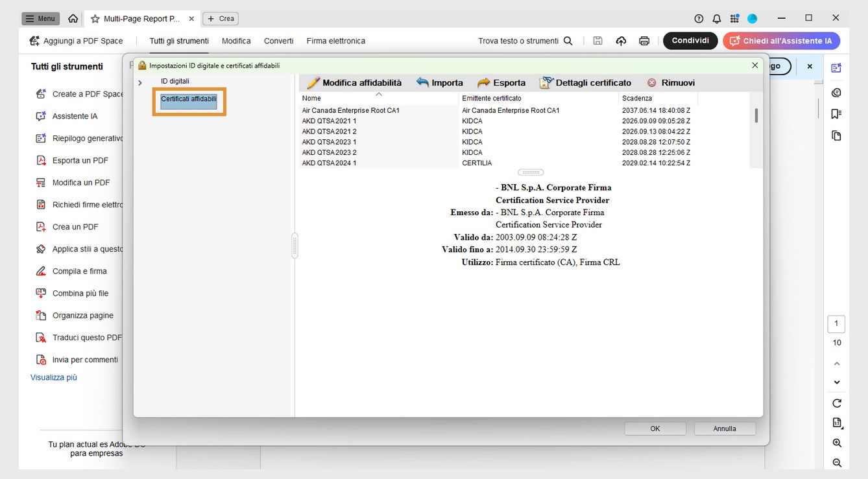The image size is (868, 479).
Task: Click the Aggiungi a PDF Space button
Action: 76,41
